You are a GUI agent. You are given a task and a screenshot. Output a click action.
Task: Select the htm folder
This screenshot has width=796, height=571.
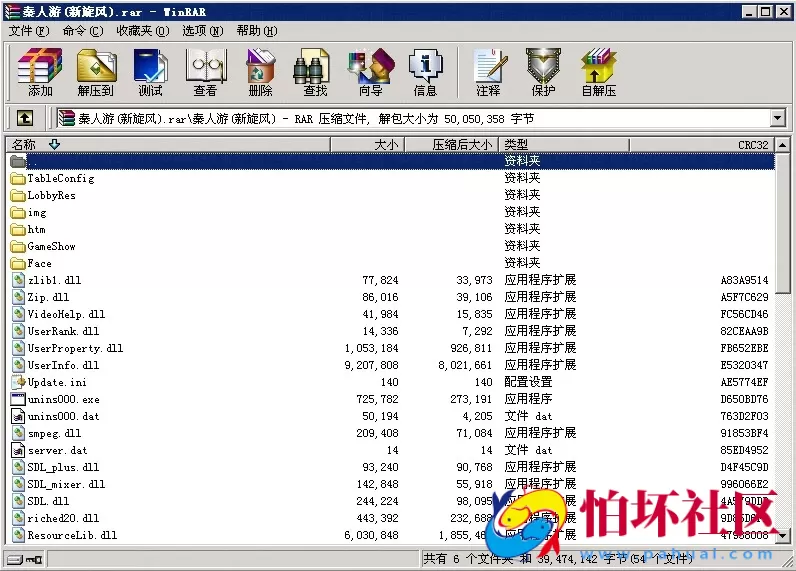point(28,229)
